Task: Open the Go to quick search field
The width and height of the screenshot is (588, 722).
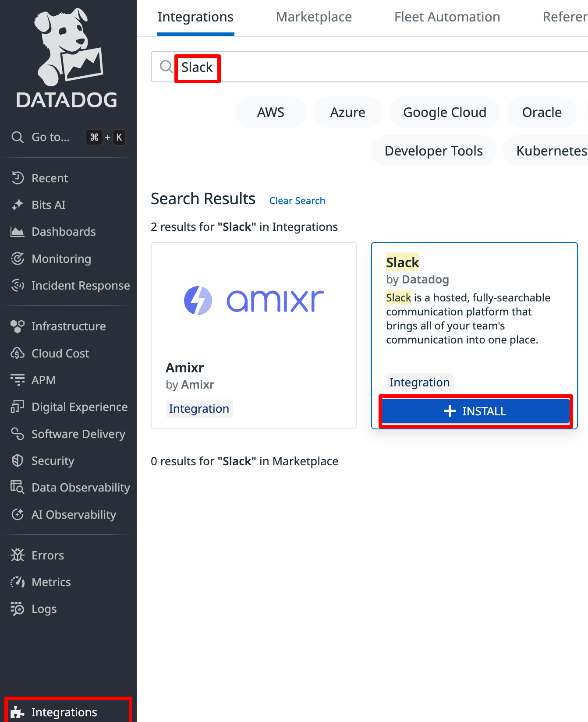Action: pos(68,137)
